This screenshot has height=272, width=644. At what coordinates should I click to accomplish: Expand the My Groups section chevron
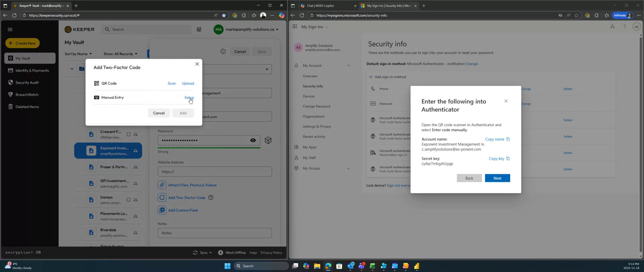(x=348, y=168)
